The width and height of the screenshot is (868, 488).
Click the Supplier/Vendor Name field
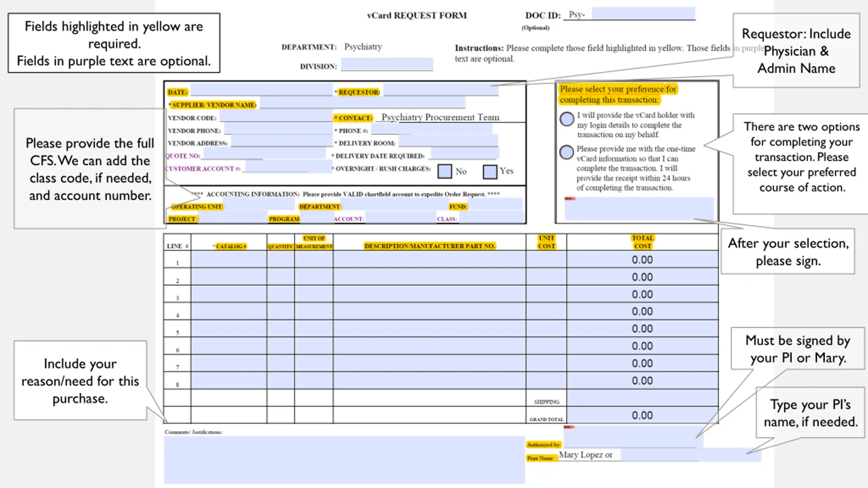362,103
